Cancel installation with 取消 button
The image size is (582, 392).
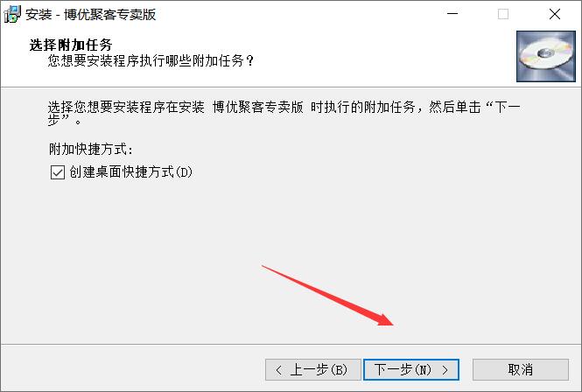521,370
